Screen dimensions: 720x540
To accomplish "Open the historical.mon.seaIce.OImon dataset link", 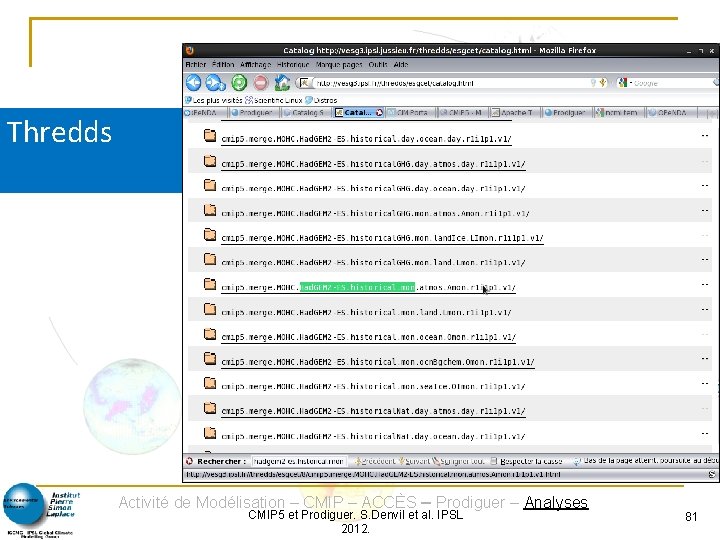I will point(373,387).
